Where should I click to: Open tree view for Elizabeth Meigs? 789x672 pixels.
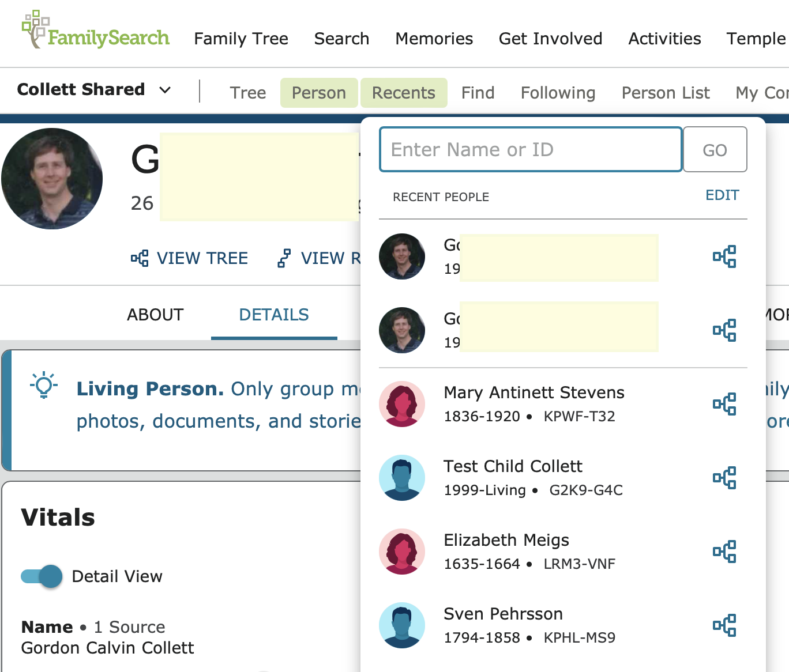(724, 552)
